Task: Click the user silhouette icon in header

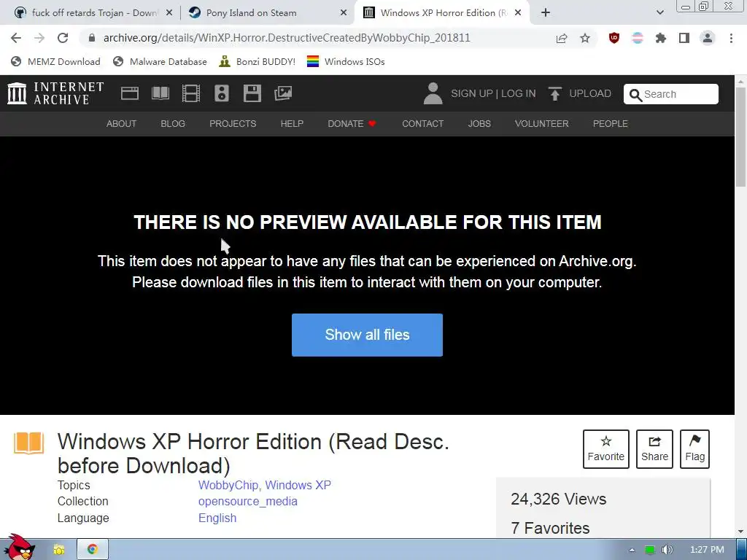Action: (433, 93)
